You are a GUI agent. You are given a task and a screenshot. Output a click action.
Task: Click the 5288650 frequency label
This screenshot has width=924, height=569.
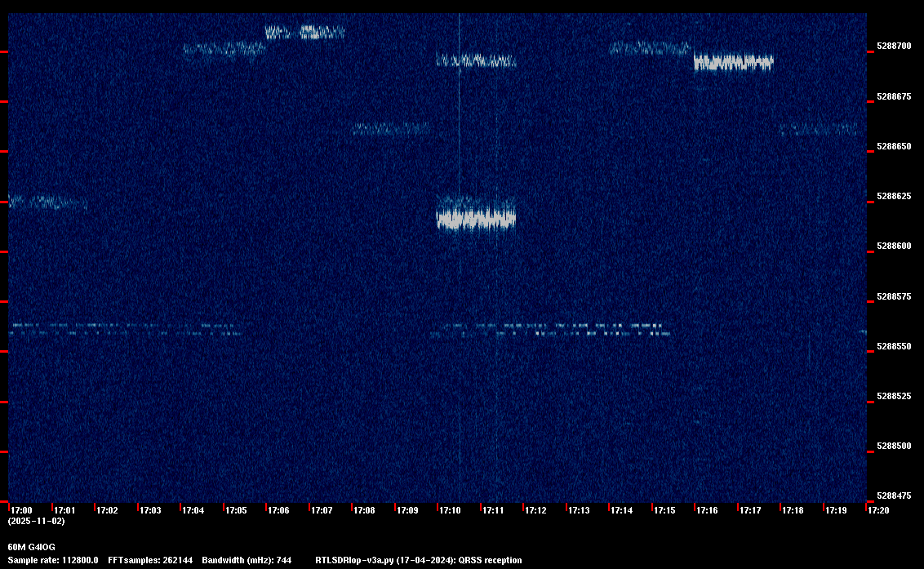coord(894,146)
